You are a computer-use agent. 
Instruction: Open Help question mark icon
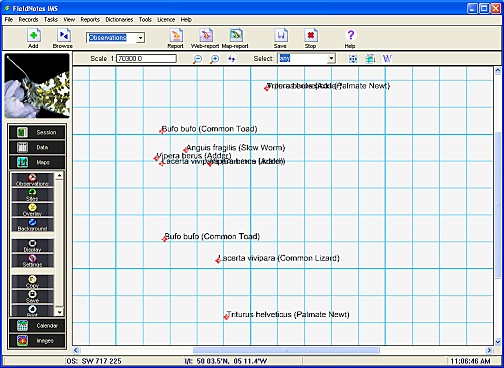pos(350,35)
